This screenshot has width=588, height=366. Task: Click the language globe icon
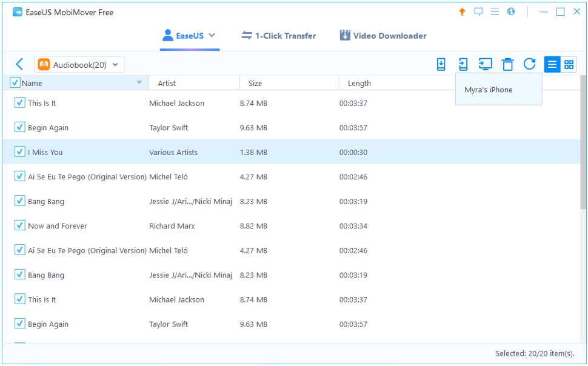pyautogui.click(x=511, y=12)
